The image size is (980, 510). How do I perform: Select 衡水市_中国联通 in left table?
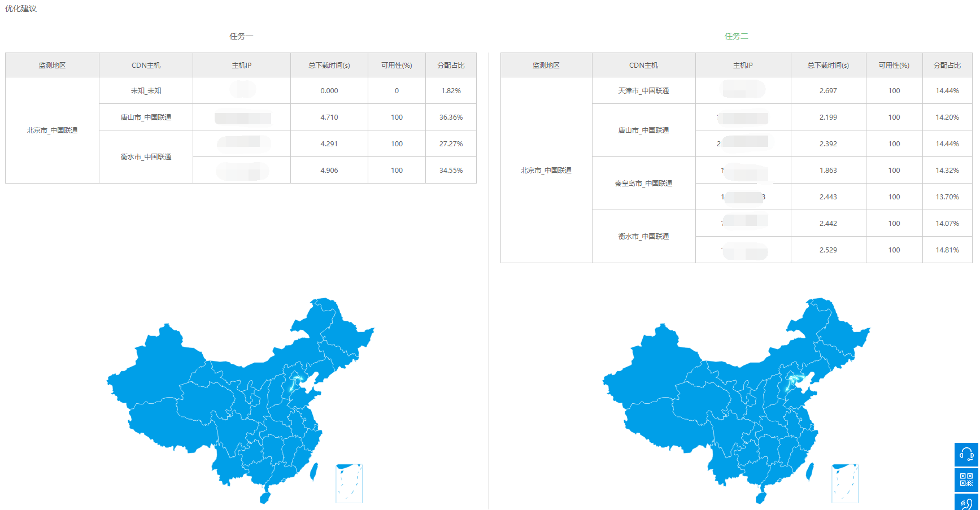point(146,157)
